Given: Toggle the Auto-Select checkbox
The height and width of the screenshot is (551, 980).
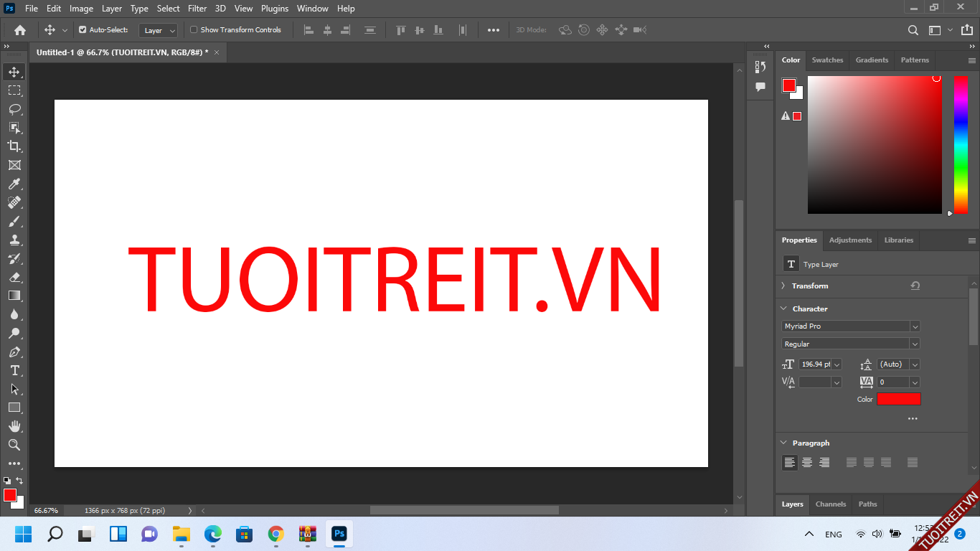Looking at the screenshot, I should pos(83,30).
